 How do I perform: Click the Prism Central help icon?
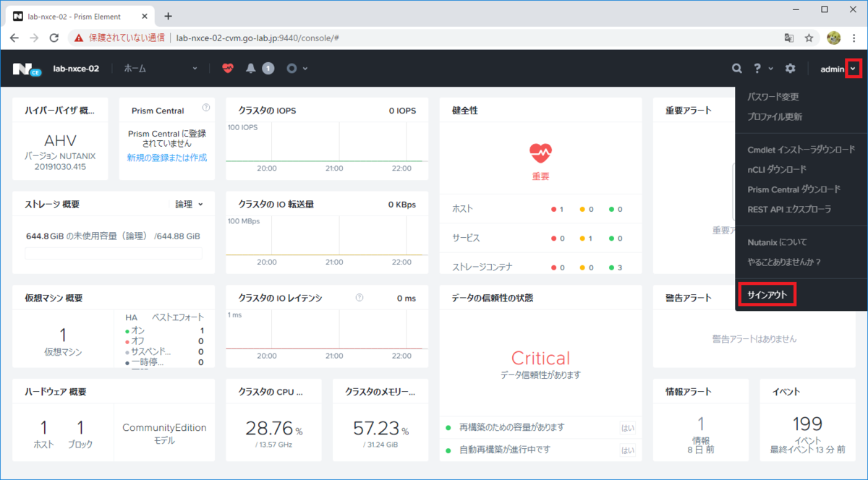click(206, 108)
